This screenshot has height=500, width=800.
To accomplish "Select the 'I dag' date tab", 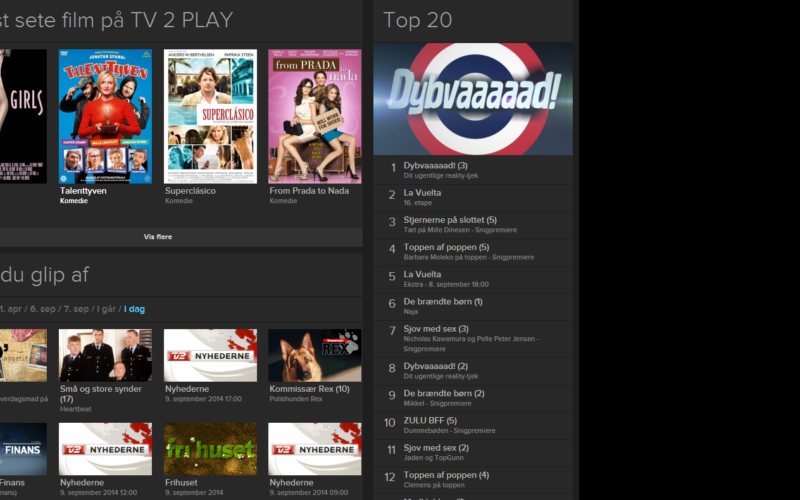I will [x=134, y=309].
